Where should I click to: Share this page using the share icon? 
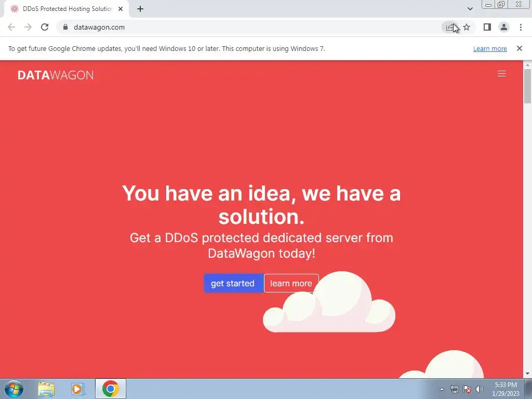[450, 27]
